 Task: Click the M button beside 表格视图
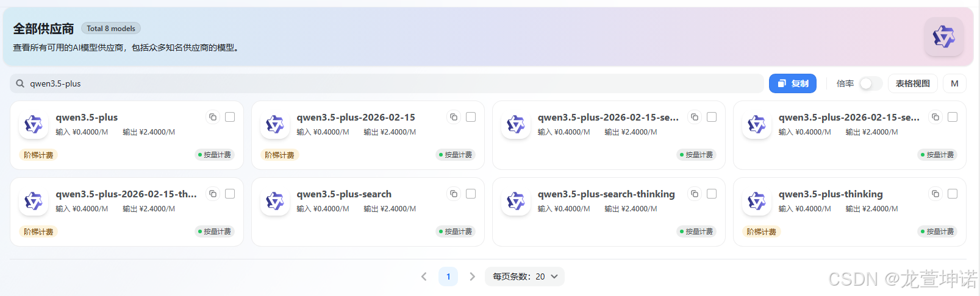pyautogui.click(x=954, y=83)
